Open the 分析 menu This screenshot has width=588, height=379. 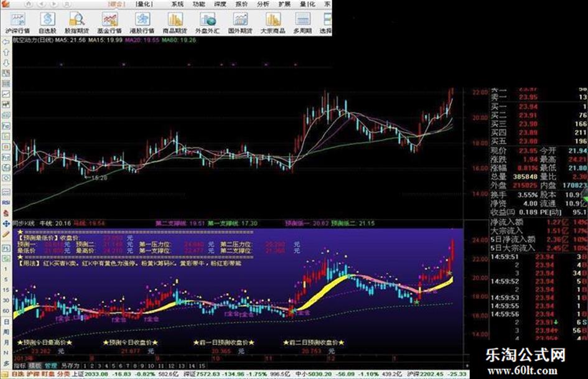[263, 4]
